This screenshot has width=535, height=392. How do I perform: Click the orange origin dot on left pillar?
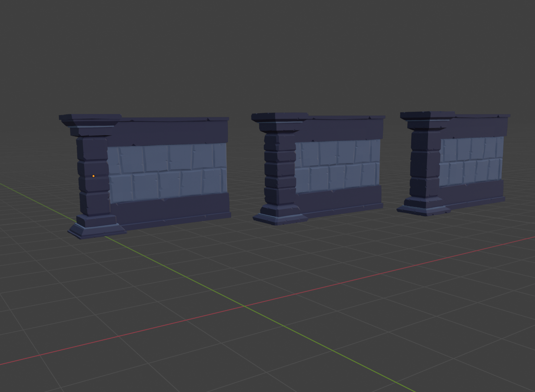click(x=94, y=176)
